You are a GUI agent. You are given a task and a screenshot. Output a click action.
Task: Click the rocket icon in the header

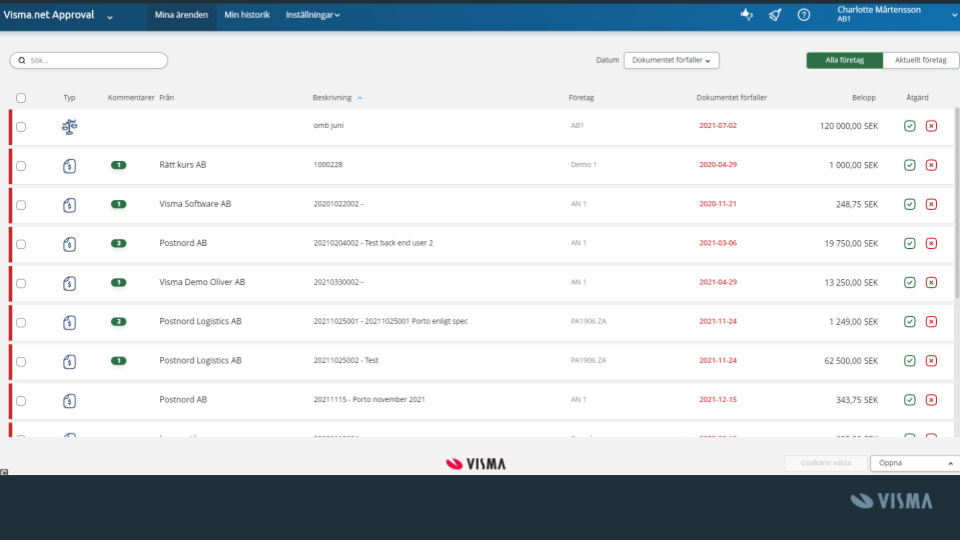775,15
